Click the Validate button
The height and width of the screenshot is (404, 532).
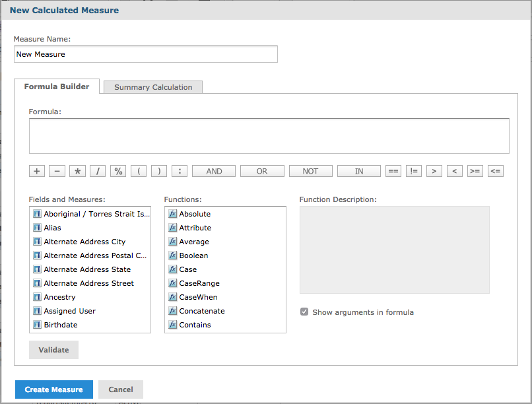(53, 350)
